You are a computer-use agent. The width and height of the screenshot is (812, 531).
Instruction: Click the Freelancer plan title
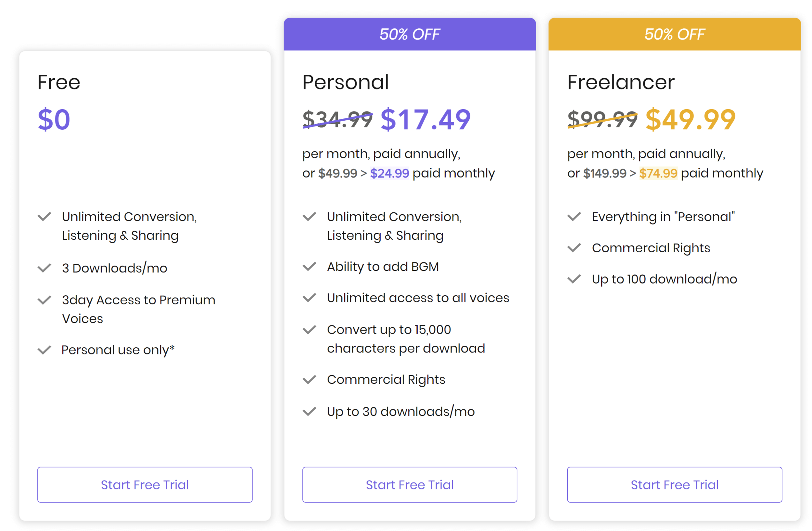[x=621, y=82]
